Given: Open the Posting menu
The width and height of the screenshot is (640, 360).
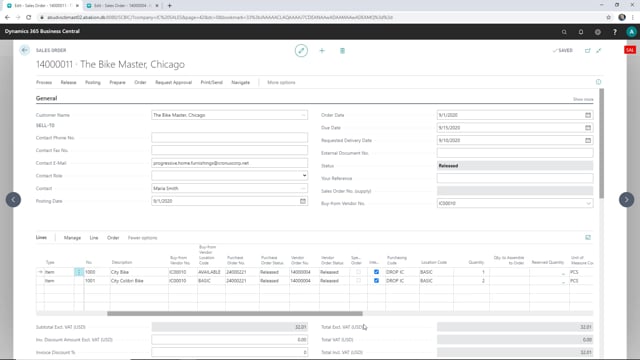Looking at the screenshot, I should 93,82.
